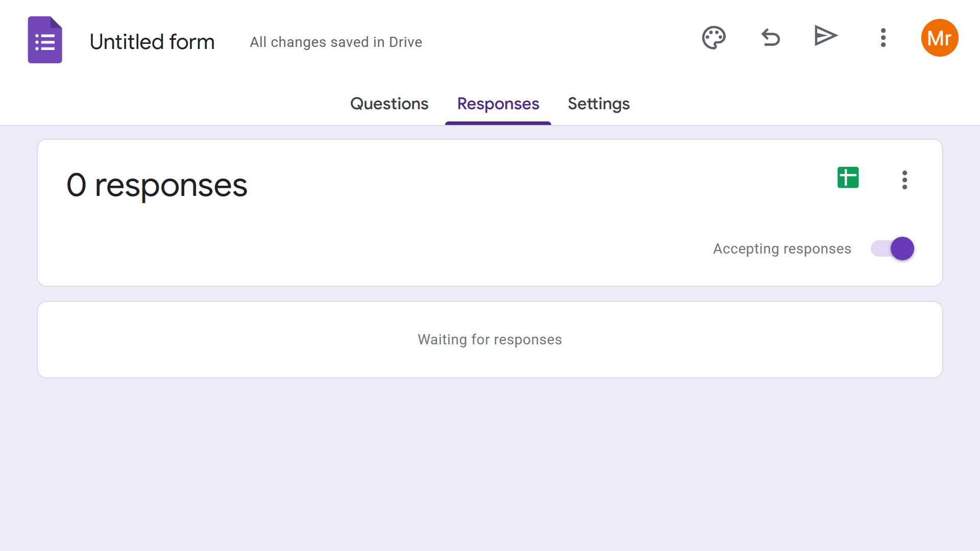
Task: Click the 0 responses heading
Action: pos(157,185)
